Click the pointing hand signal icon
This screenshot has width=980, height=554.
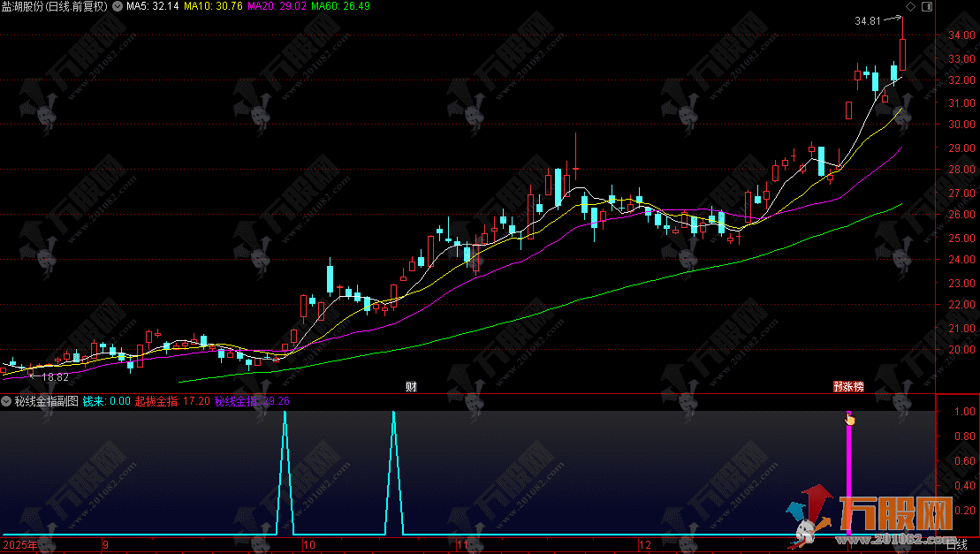pos(850,419)
